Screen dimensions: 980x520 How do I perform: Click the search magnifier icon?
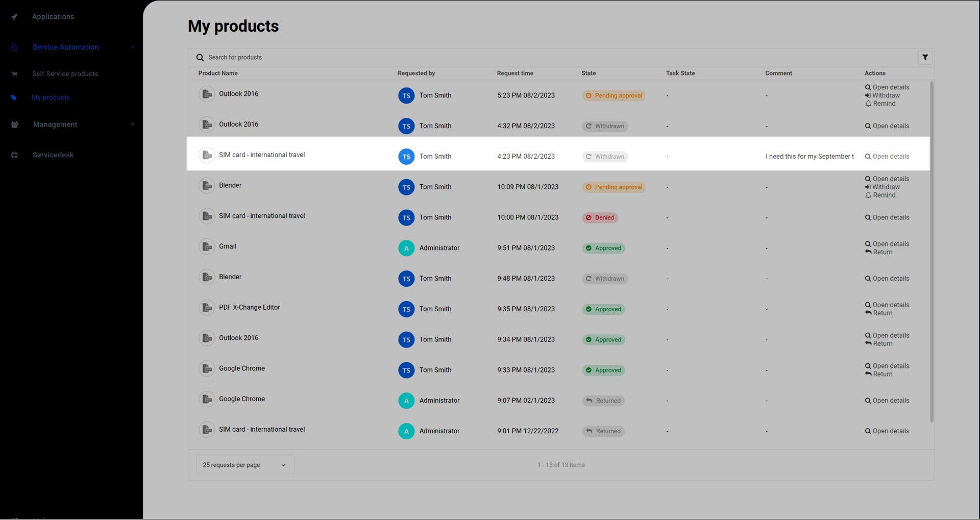200,58
